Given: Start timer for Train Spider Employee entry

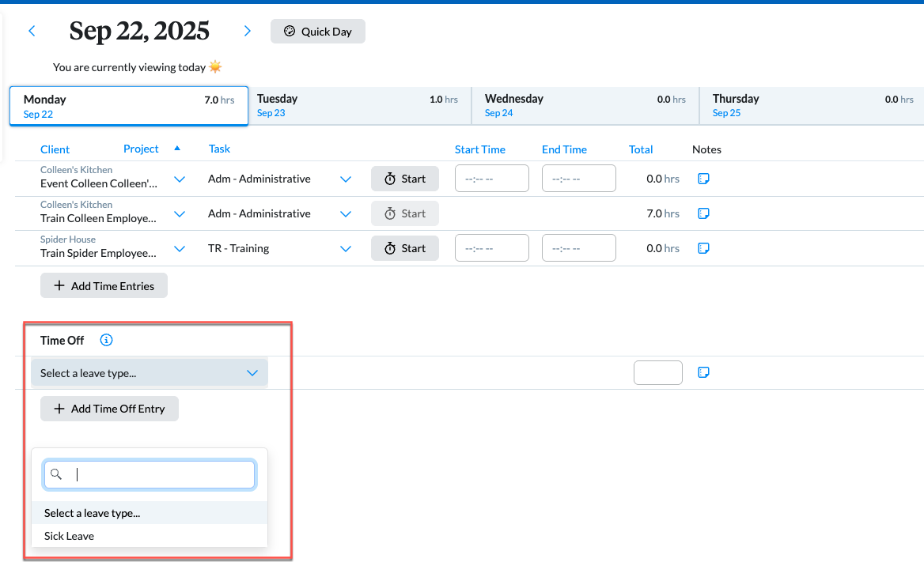Looking at the screenshot, I should 405,248.
